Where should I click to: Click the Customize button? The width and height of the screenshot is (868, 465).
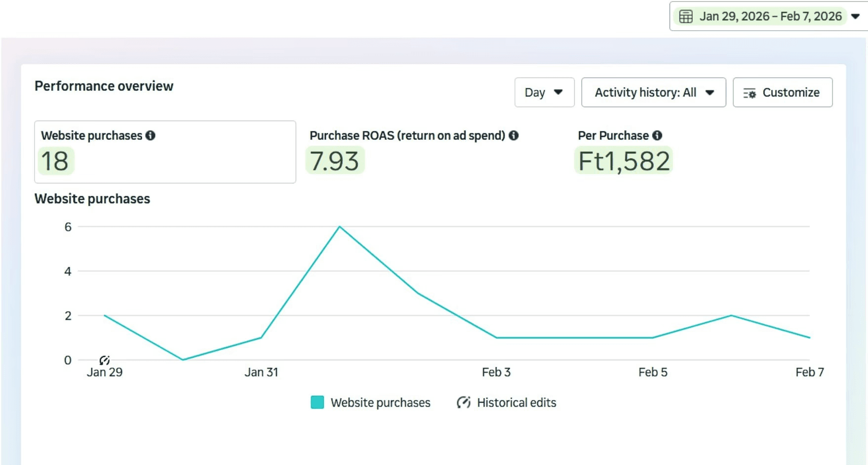(x=783, y=92)
